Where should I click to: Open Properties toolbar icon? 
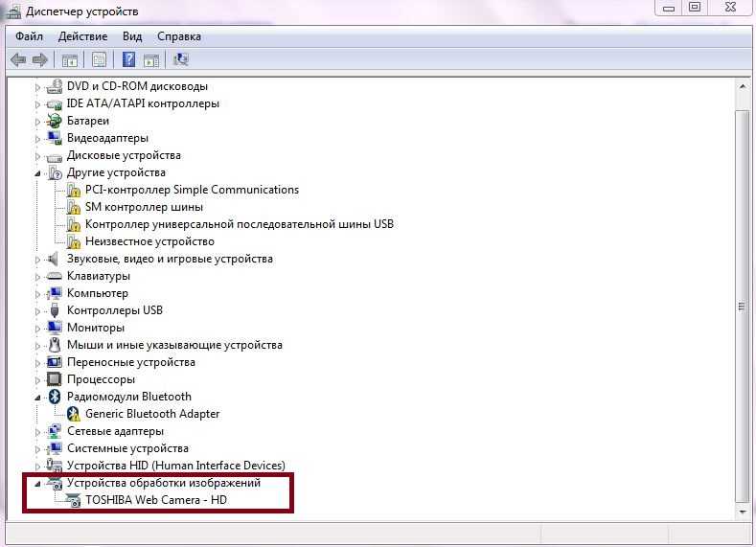100,60
